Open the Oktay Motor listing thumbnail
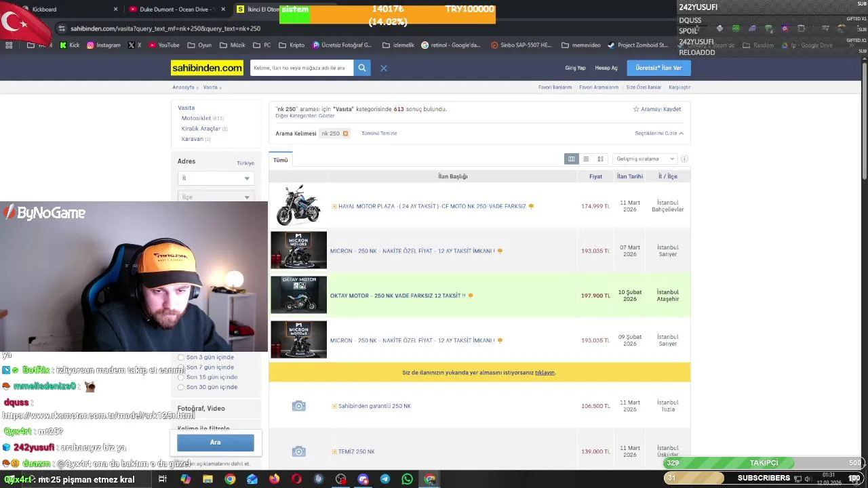The image size is (868, 488). (x=298, y=296)
